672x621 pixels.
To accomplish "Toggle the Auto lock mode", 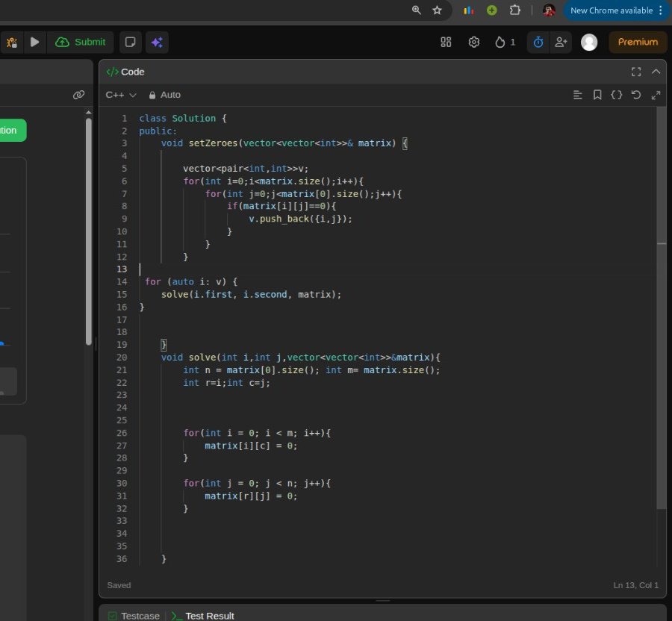I will [164, 95].
